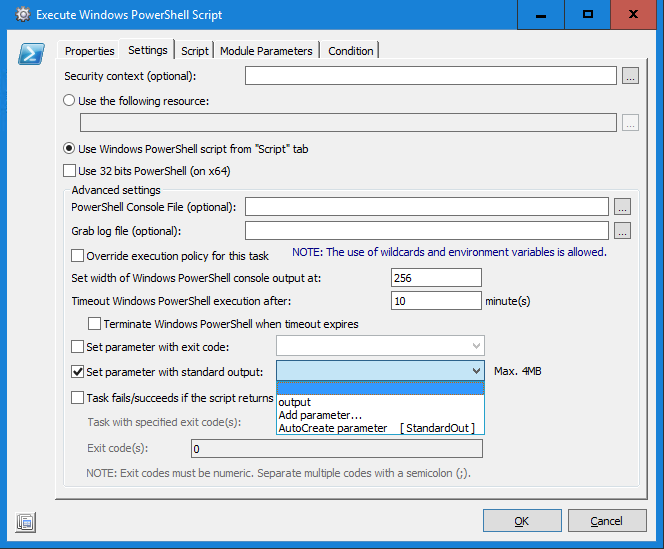This screenshot has height=549, width=664.
Task: Select 'Use Windows PowerShell script from Script tab'
Action: tap(69, 149)
